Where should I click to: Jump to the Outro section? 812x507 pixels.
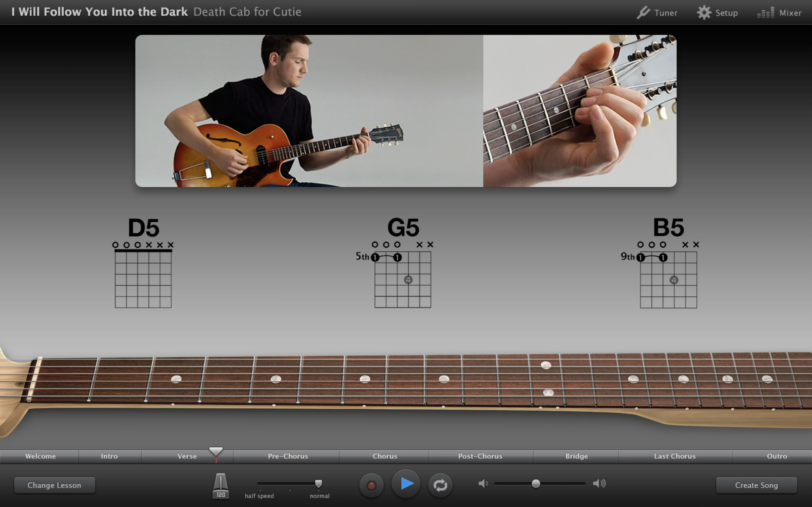772,456
